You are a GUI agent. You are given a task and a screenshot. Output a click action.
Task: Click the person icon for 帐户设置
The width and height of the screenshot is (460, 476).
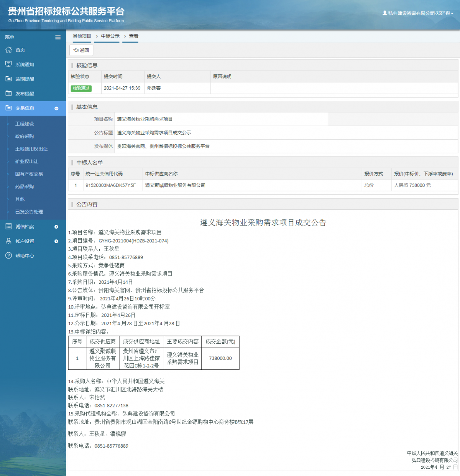tap(8, 241)
